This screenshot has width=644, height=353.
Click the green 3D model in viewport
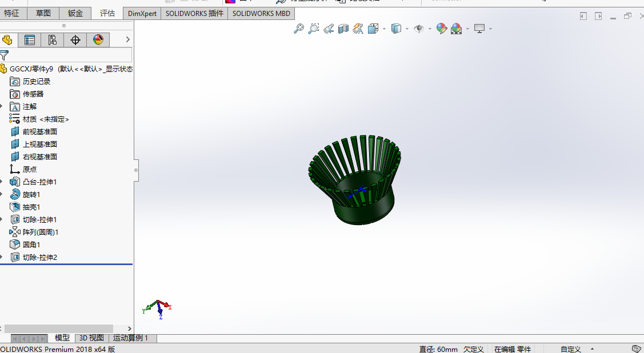(355, 180)
